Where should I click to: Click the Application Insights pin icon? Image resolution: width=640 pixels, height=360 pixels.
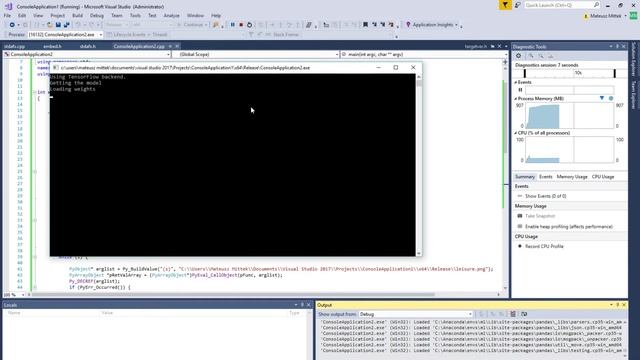point(408,25)
